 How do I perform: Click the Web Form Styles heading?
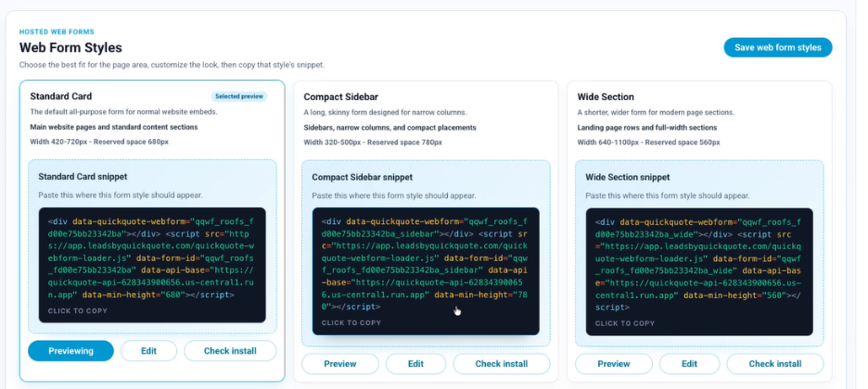70,47
